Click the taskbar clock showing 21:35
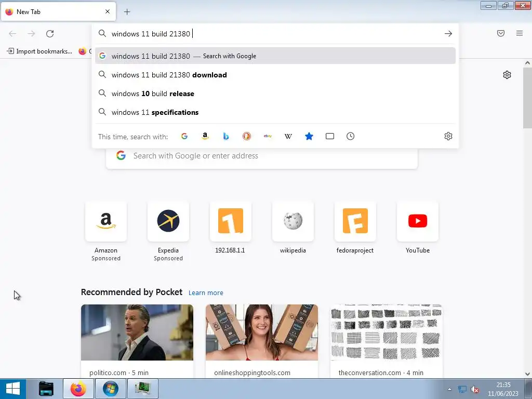This screenshot has width=532, height=399. point(503,389)
